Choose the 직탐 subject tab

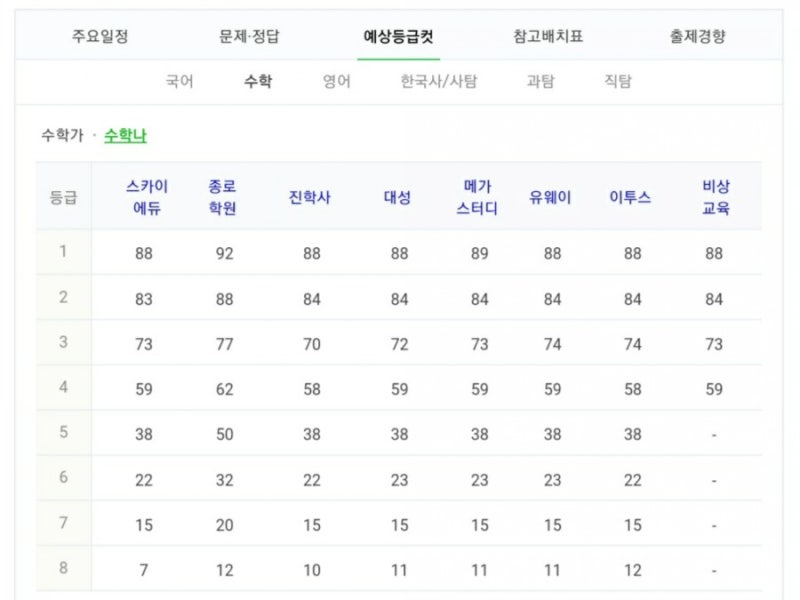coord(618,81)
